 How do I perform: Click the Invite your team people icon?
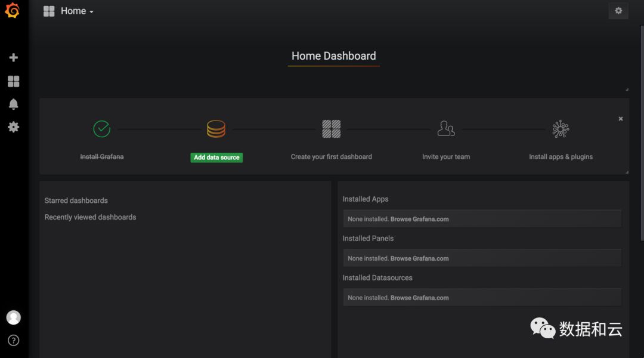445,129
